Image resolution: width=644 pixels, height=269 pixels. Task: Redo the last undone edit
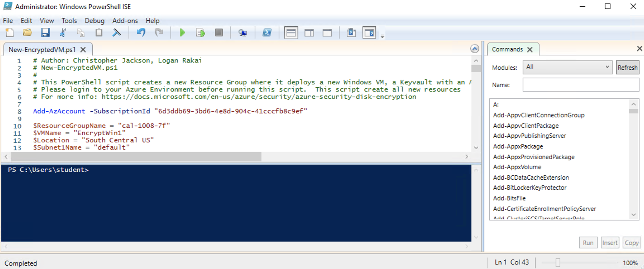pyautogui.click(x=159, y=33)
